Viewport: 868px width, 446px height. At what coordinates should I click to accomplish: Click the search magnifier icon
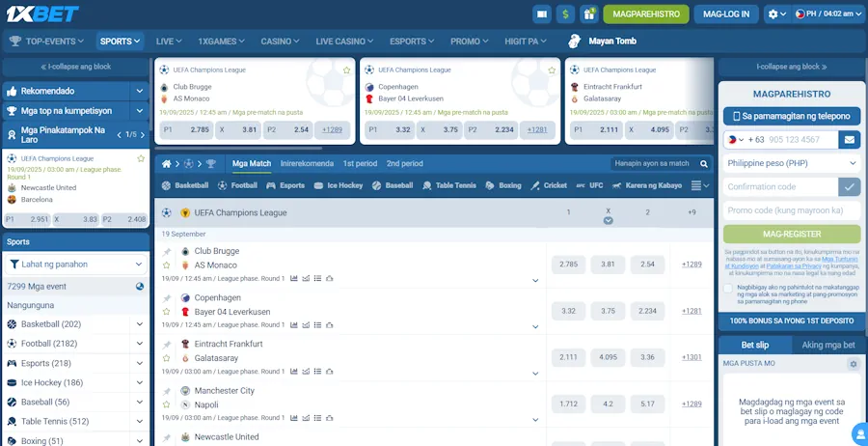pos(704,164)
